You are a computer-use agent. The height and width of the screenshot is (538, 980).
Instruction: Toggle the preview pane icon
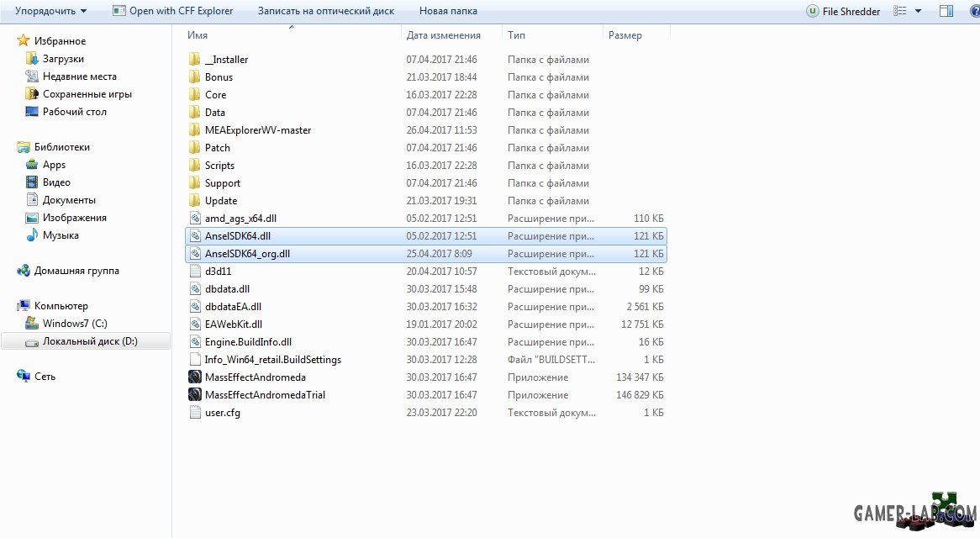click(946, 11)
